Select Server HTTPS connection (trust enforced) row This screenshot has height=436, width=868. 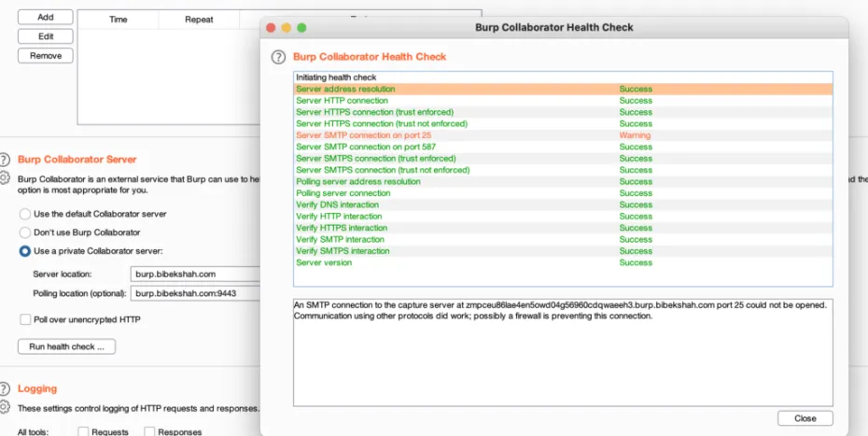point(563,112)
